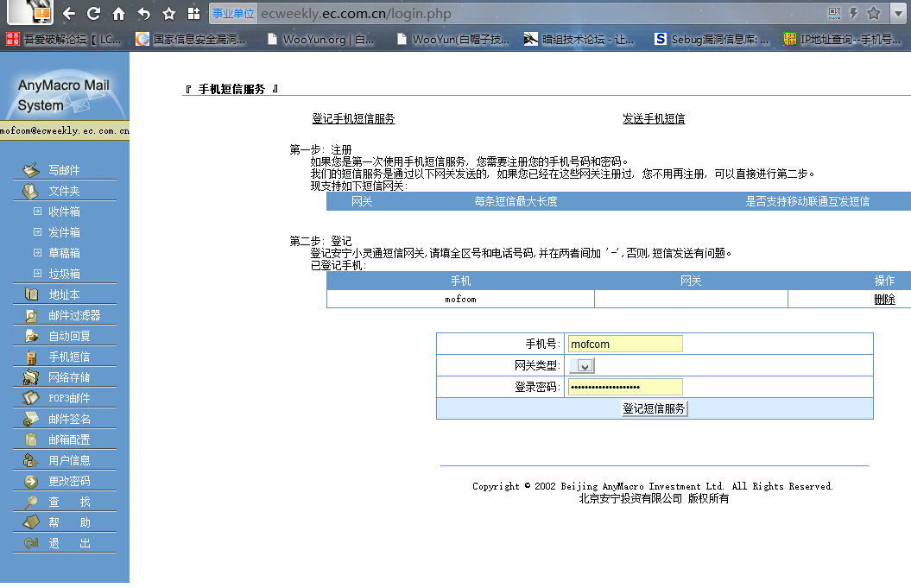The image size is (911, 588).
Task: Open address bar dropdown arrow
Action: click(x=898, y=14)
